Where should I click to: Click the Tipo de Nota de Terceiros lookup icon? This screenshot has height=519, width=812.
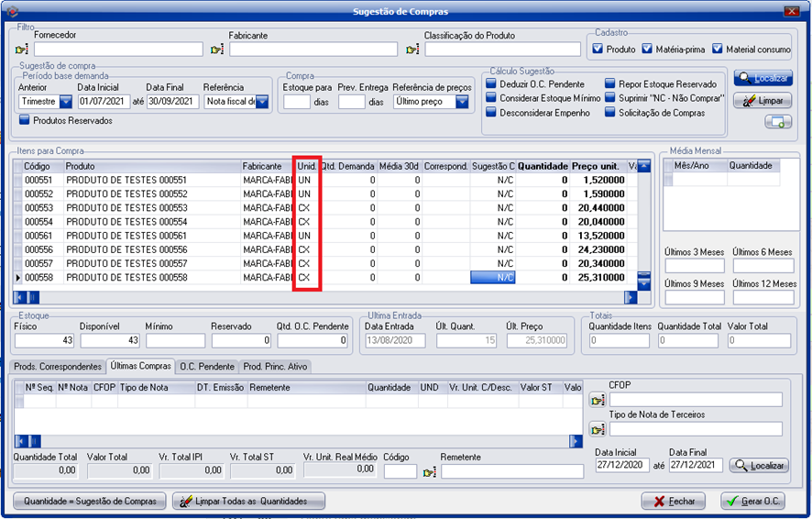[598, 429]
